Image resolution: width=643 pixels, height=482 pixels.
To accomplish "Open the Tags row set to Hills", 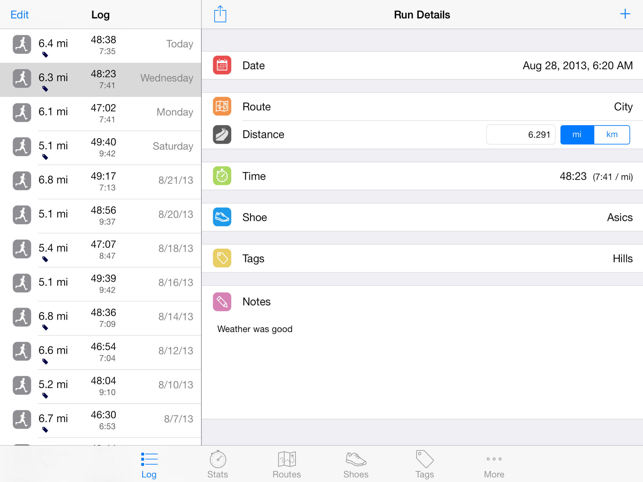I will point(422,258).
